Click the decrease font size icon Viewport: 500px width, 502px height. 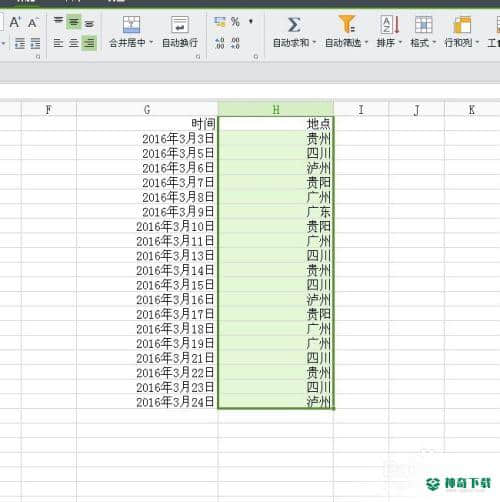pos(32,23)
